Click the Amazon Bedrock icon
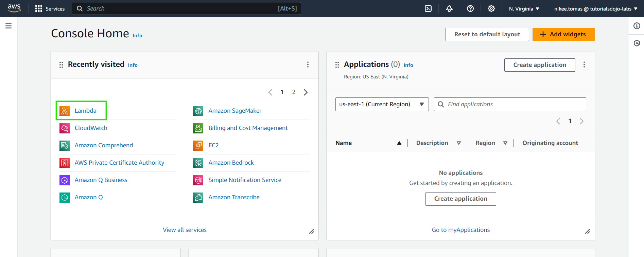The height and width of the screenshot is (257, 644). [198, 163]
